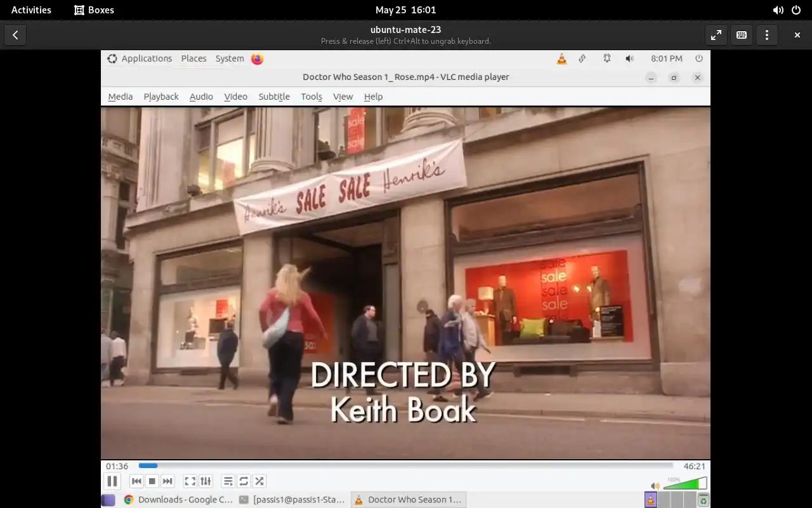Screen dimensions: 812x508
Task: Open Boxes keyboard shortcuts button
Action: pyautogui.click(x=742, y=35)
